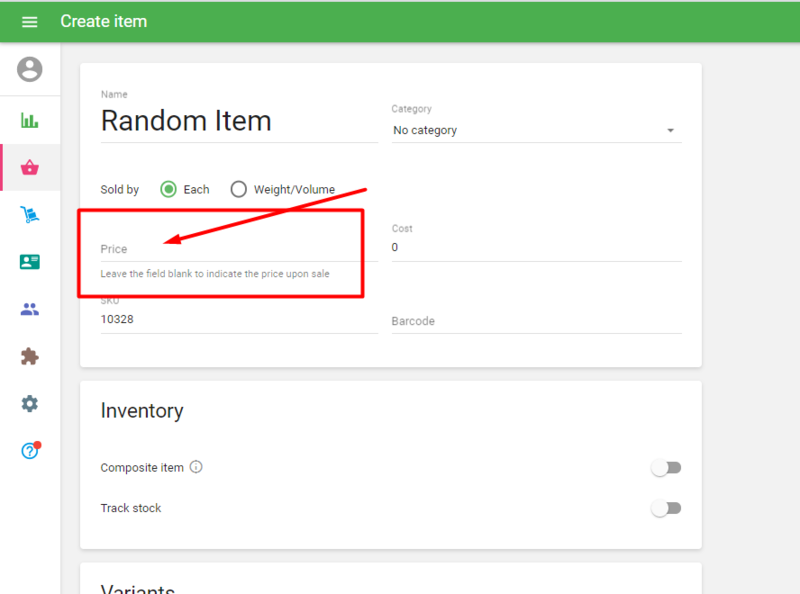Expand the Category dropdown
The height and width of the screenshot is (594, 800).
[536, 130]
